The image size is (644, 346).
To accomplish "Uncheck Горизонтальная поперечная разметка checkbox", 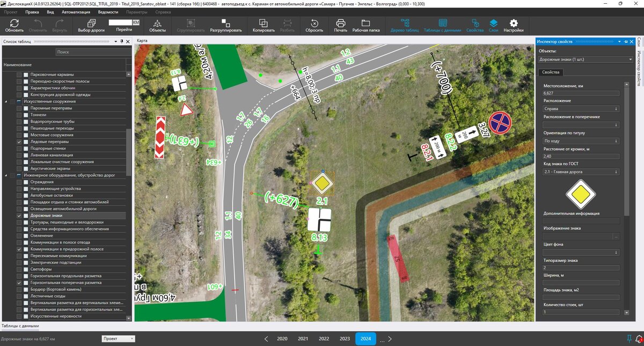I will pos(19,283).
